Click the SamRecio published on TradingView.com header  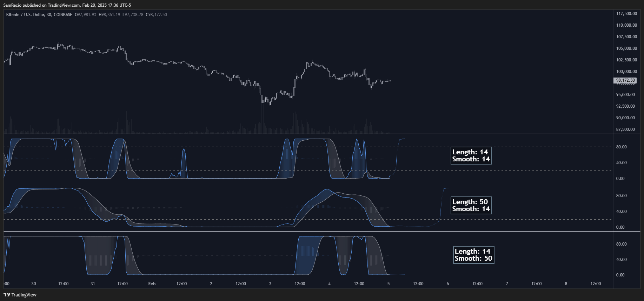pyautogui.click(x=67, y=5)
